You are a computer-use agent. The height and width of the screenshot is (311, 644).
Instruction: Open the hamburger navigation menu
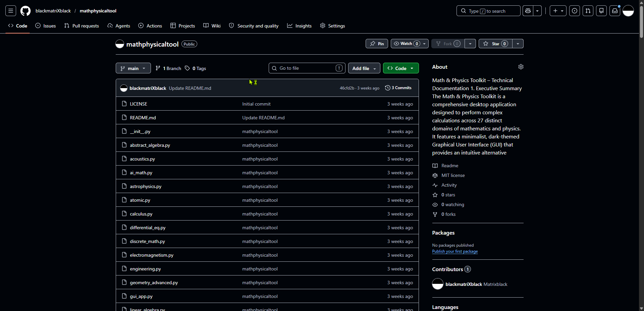(11, 11)
